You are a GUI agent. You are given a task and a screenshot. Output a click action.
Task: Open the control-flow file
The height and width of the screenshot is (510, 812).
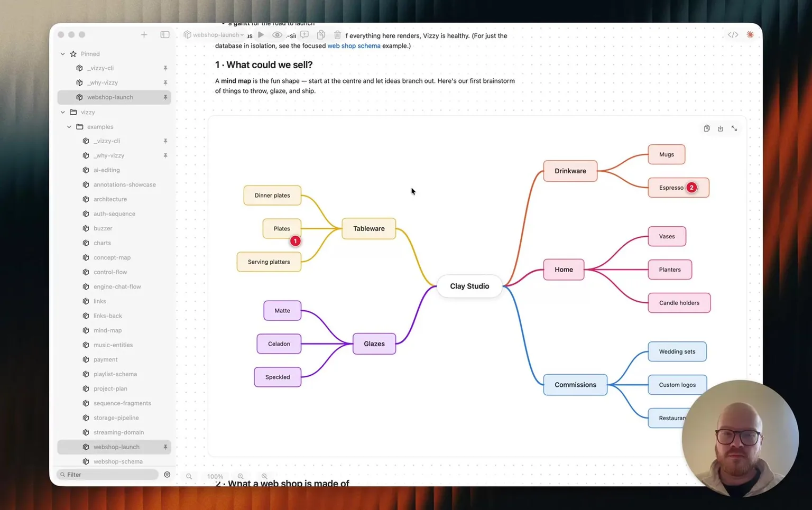click(110, 272)
